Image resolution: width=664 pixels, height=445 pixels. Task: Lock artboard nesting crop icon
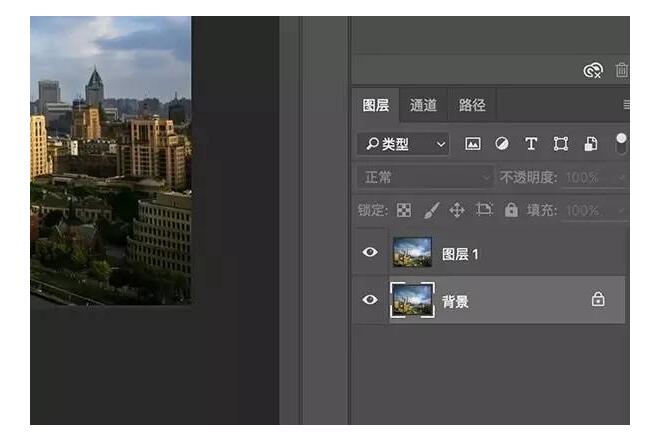tap(484, 209)
